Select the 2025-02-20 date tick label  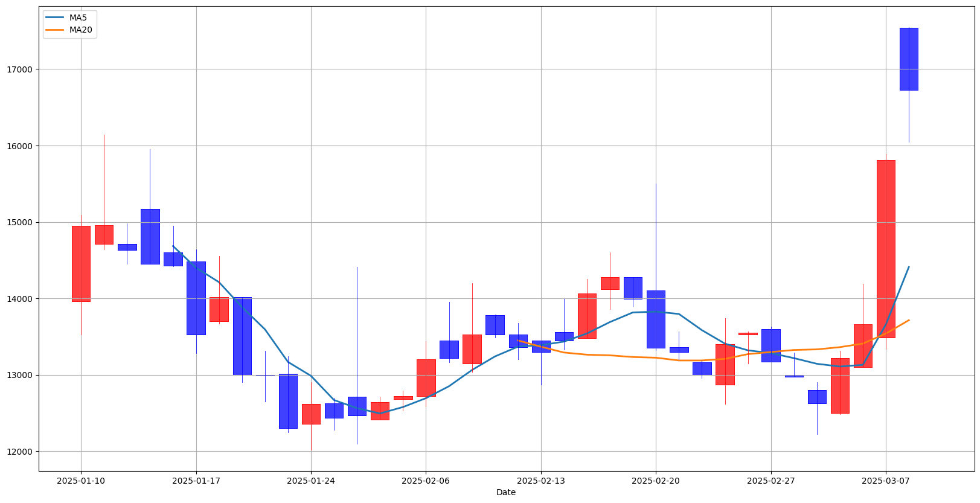point(656,481)
